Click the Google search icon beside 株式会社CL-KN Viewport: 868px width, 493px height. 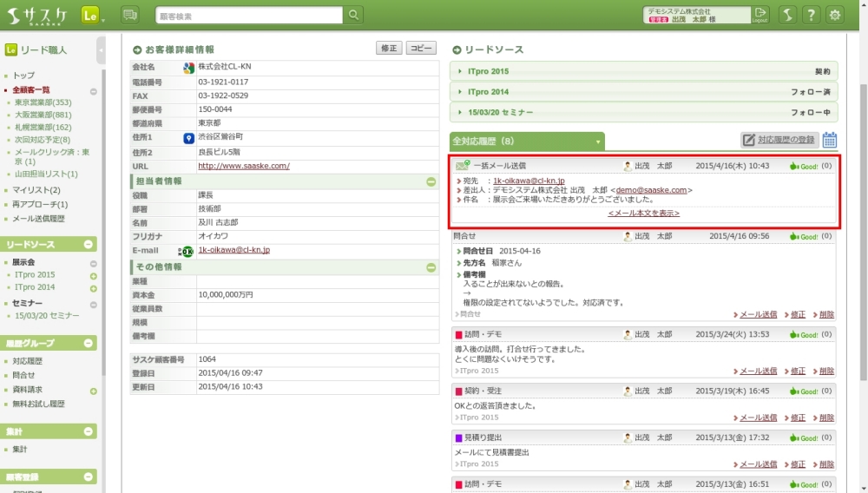(x=188, y=67)
